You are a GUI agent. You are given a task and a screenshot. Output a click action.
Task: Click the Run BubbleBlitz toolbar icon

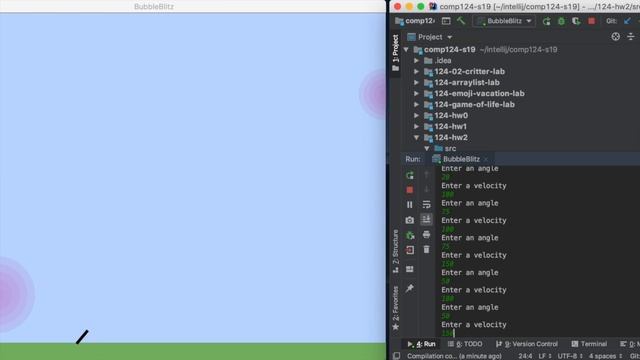[547, 21]
